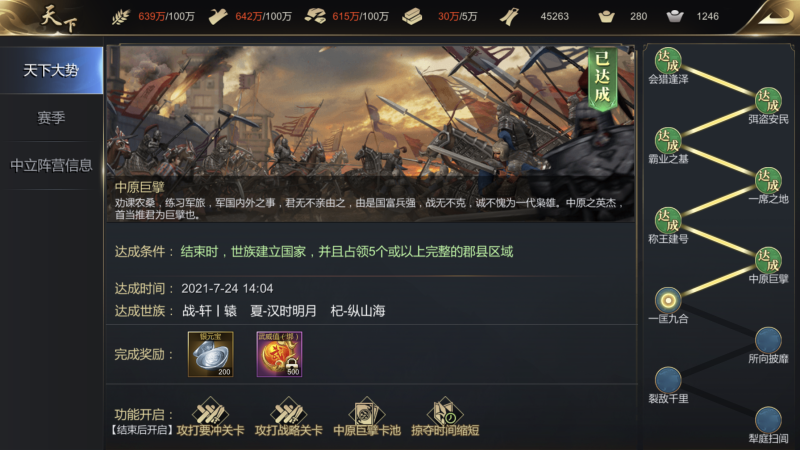Switch to the 天下大势 tab

(51, 70)
